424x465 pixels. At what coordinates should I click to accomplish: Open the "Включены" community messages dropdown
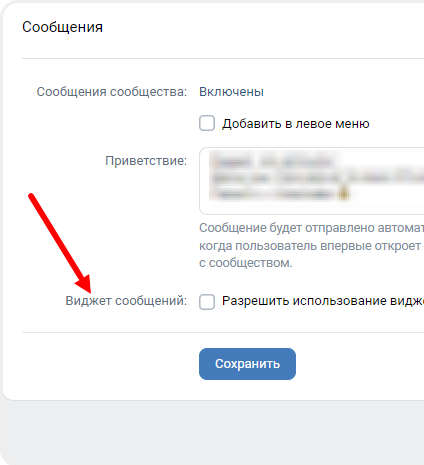231,92
